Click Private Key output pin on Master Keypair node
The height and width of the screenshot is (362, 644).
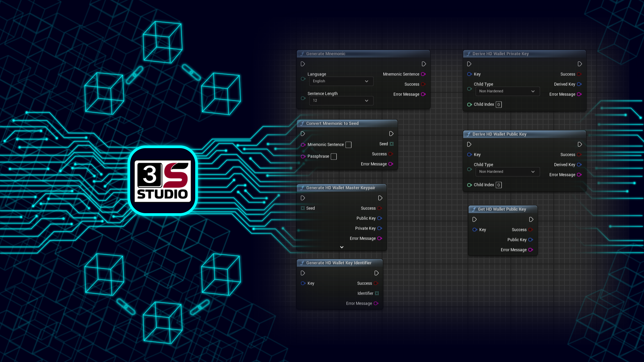tap(380, 228)
